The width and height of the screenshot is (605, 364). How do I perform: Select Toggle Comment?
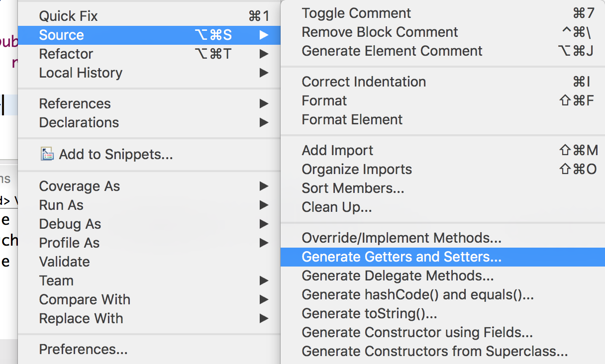356,13
